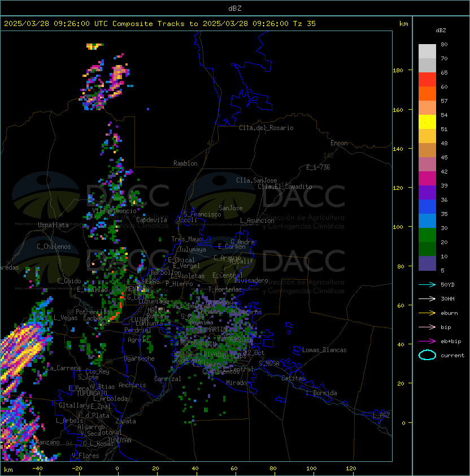This screenshot has width=470, height=476.
Task: Click the Villavicencio map label
Action: pos(114,211)
